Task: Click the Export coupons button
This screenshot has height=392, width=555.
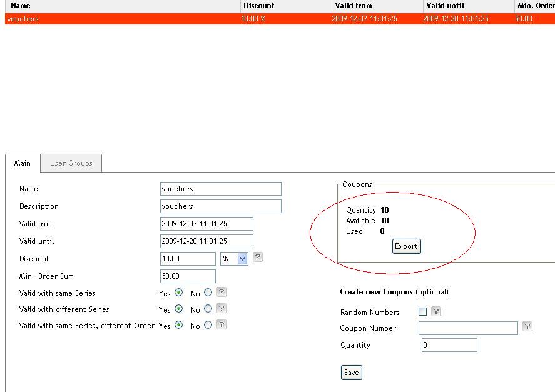Action: coord(405,246)
